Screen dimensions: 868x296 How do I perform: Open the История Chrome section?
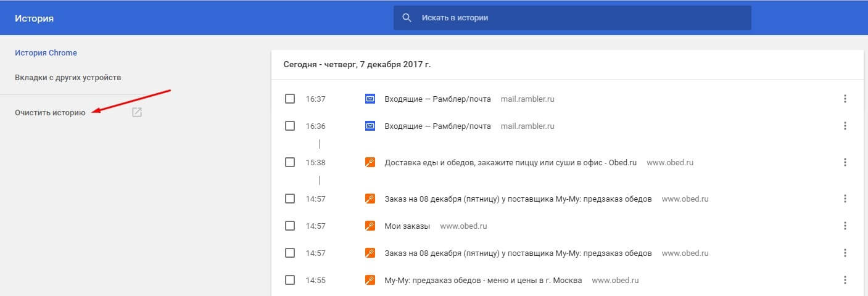tap(46, 53)
